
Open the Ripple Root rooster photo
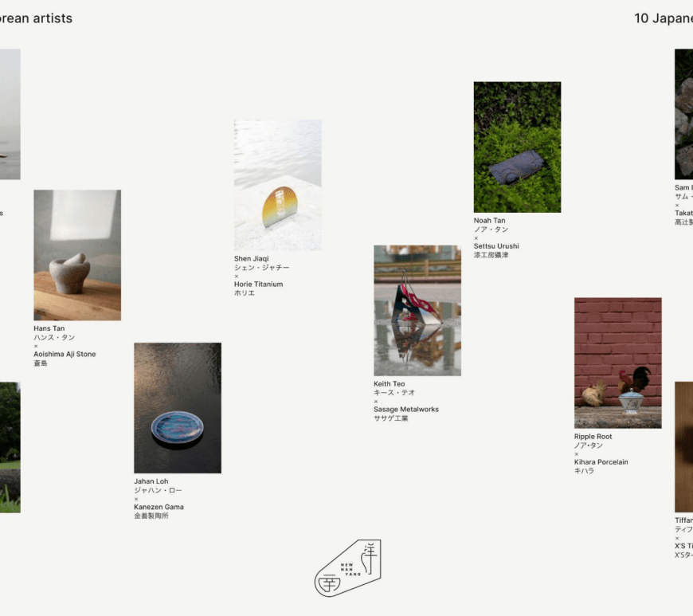(x=617, y=363)
